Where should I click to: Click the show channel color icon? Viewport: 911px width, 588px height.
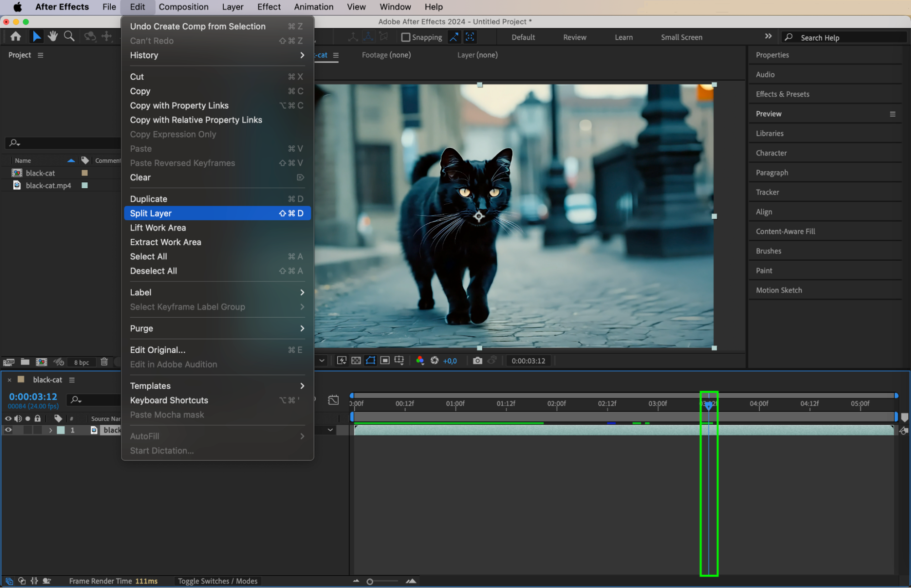tap(420, 361)
